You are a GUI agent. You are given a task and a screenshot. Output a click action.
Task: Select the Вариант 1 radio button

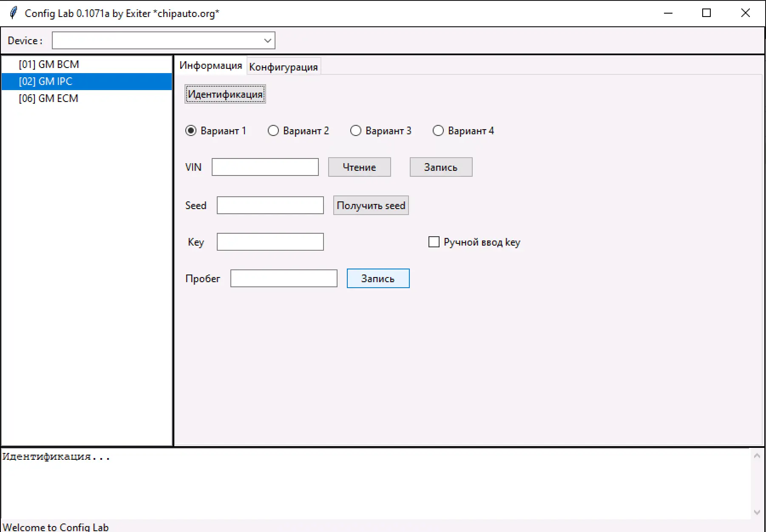191,131
